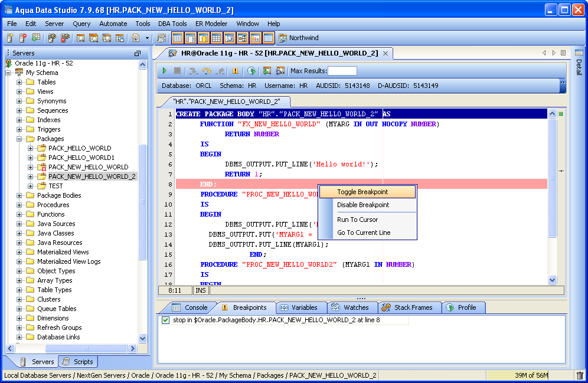The width and height of the screenshot is (588, 383).
Task: Uncheck the breakpoint at line 8 checkbox
Action: [165, 320]
